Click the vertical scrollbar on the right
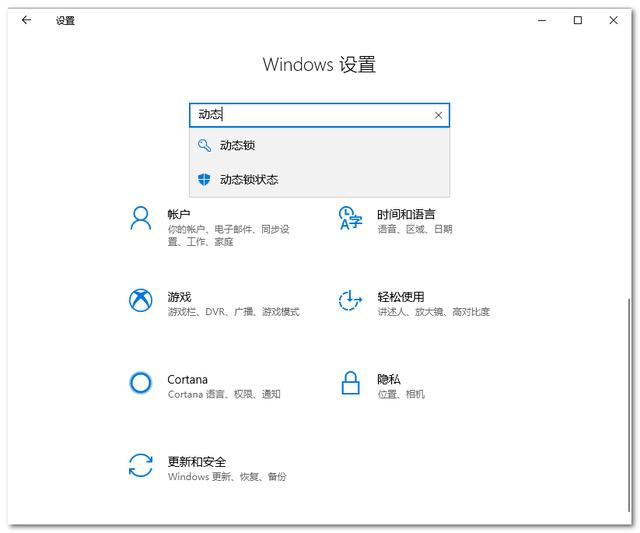640x533 pixels. (629, 404)
